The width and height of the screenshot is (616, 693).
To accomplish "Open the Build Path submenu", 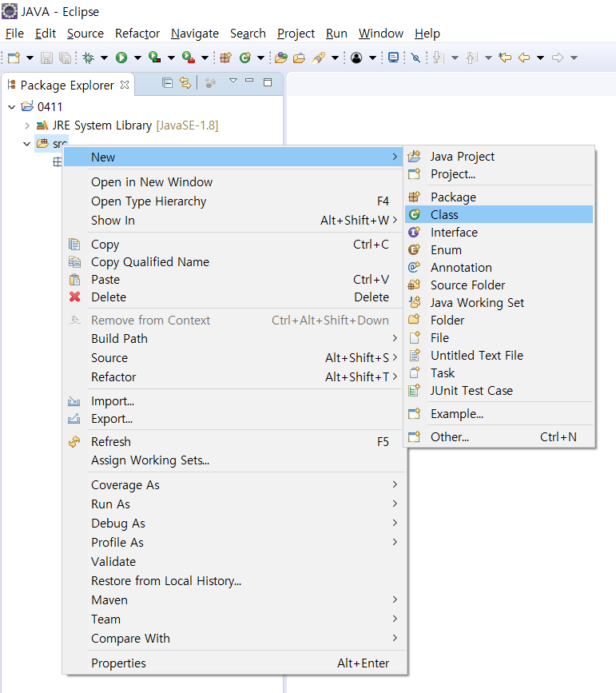I will (235, 339).
